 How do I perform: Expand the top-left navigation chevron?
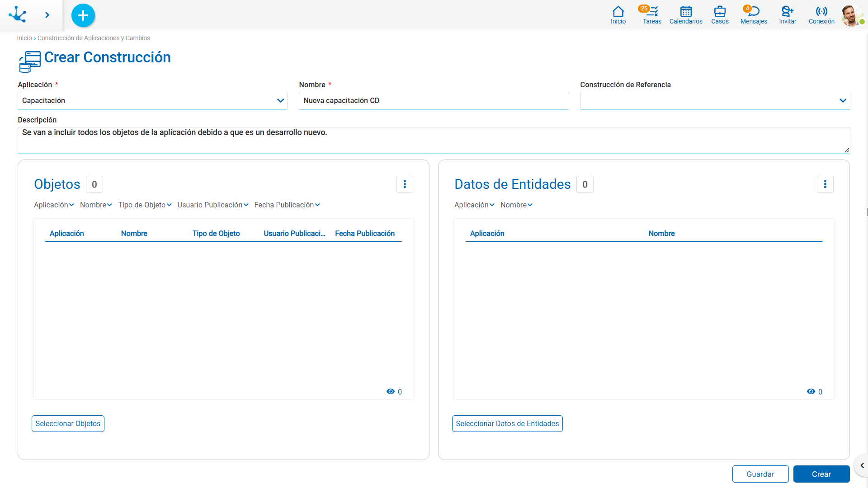pos(47,15)
